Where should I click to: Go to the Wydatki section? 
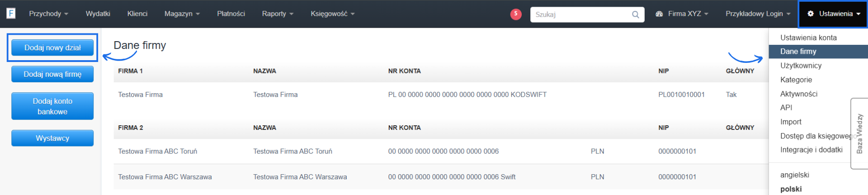point(98,14)
